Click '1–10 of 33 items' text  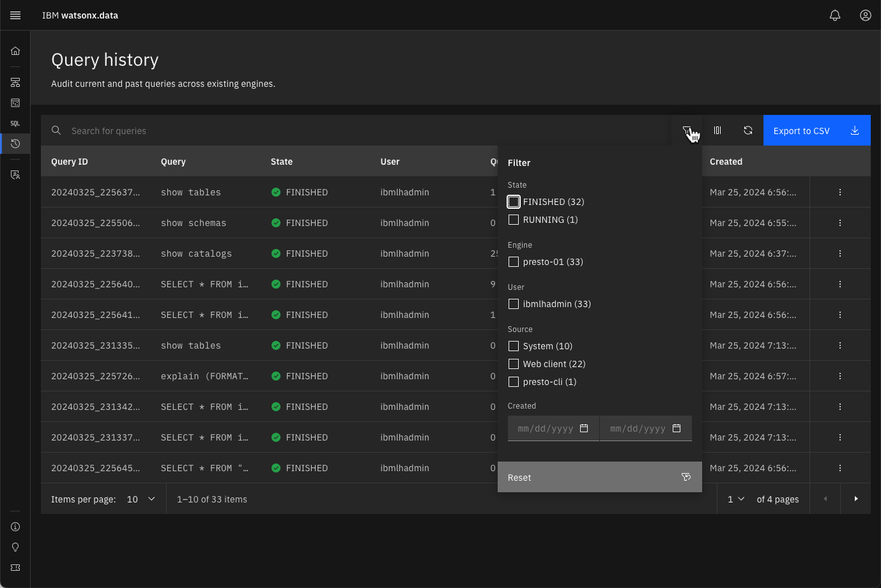point(212,499)
